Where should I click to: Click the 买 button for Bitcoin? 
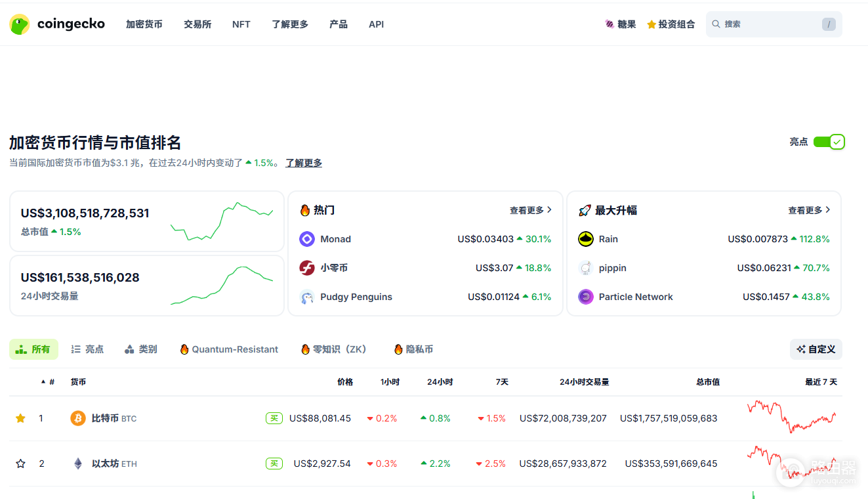pos(274,418)
